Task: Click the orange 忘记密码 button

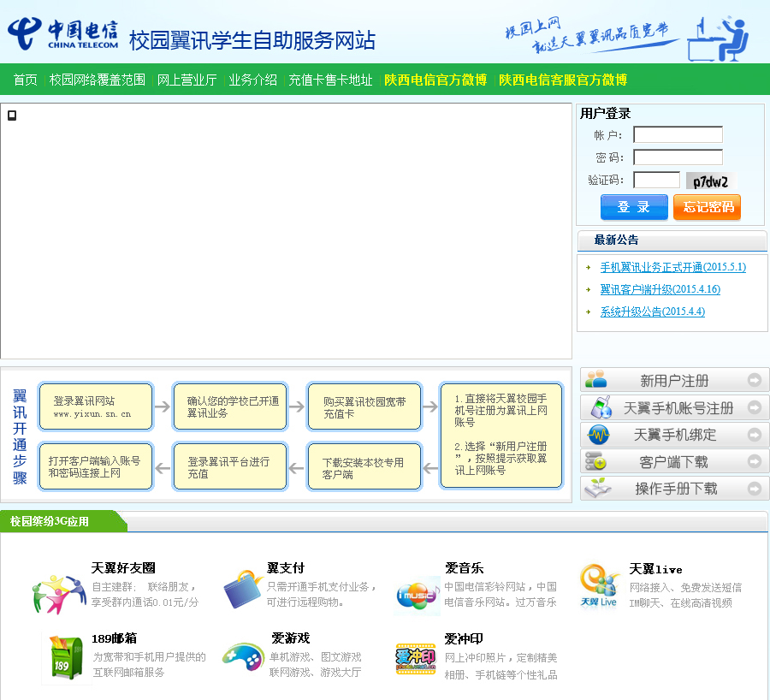Action: pos(708,207)
